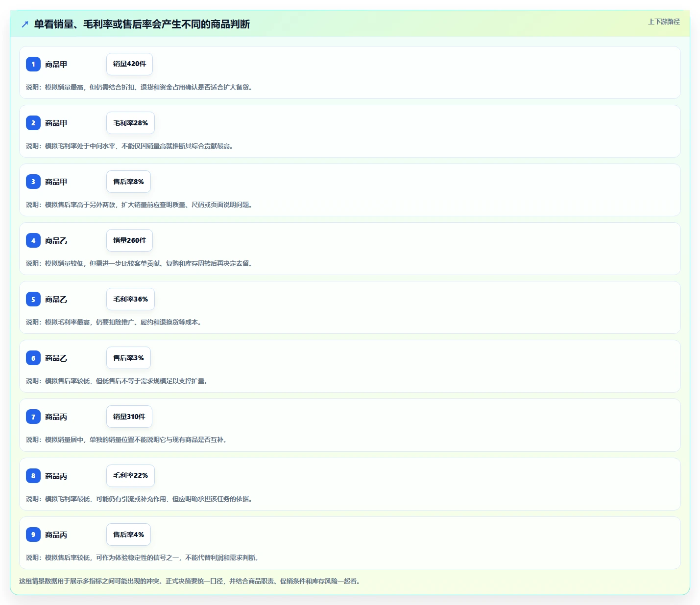Click the 毛利率28% chip
Viewport: 700px width, 605px height.
[130, 123]
